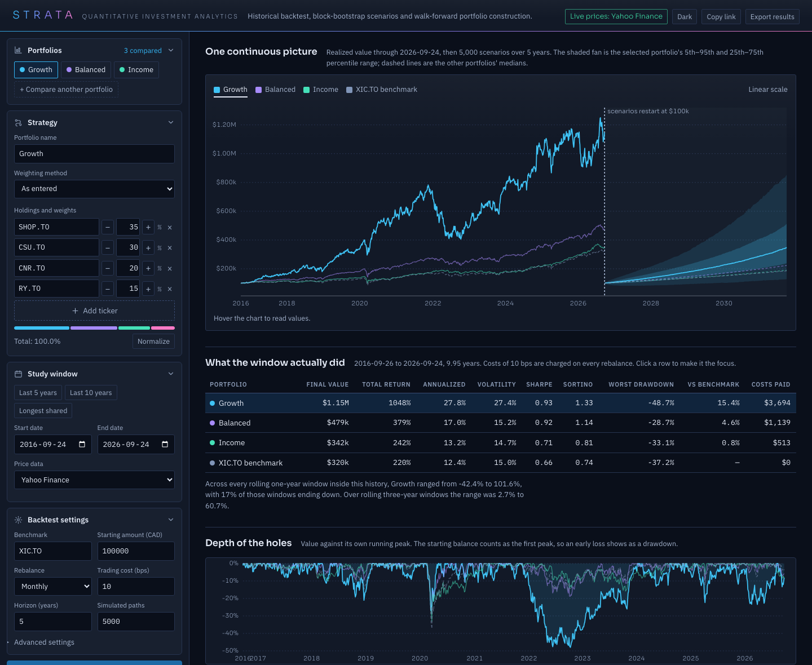The height and width of the screenshot is (665, 812).
Task: Collapse the Study window panel chevron
Action: [x=171, y=374]
